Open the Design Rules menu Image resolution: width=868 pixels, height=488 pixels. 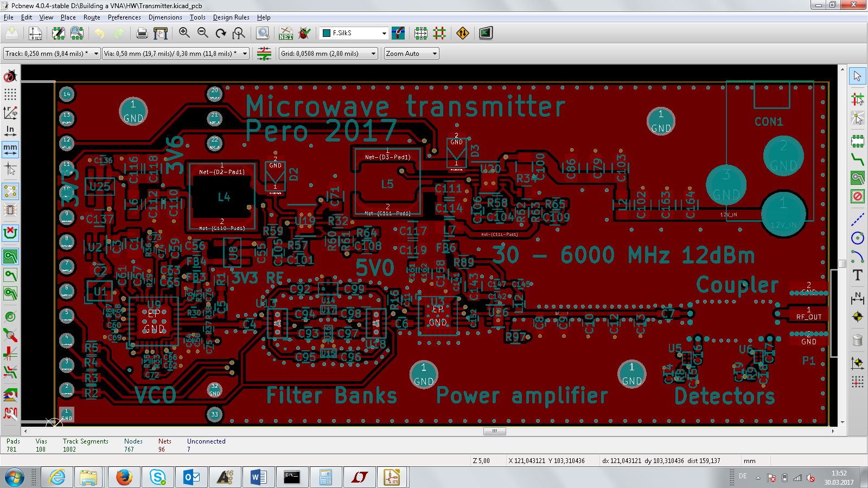click(231, 17)
